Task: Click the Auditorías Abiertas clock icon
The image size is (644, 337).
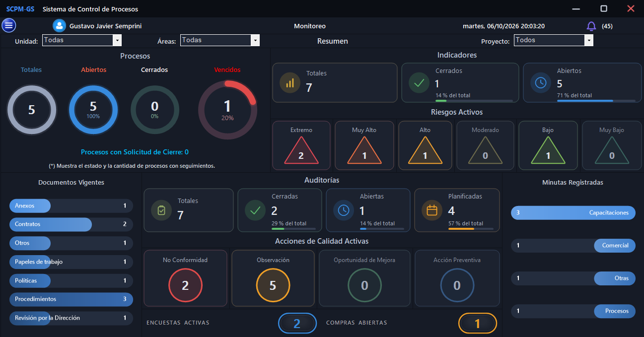Action: 344,210
